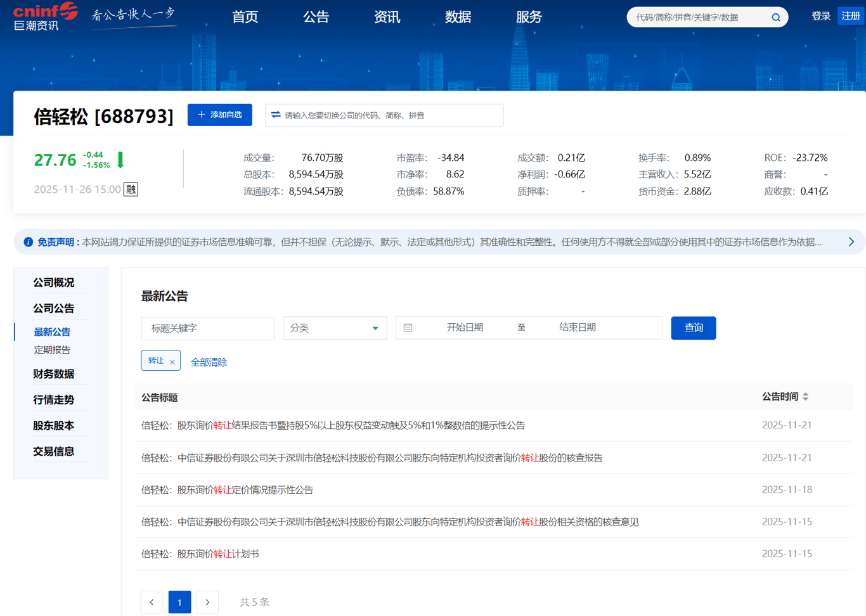Screen dimensions: 866x616
Task: Sort by 公告时间 column arrows
Action: click(806, 397)
